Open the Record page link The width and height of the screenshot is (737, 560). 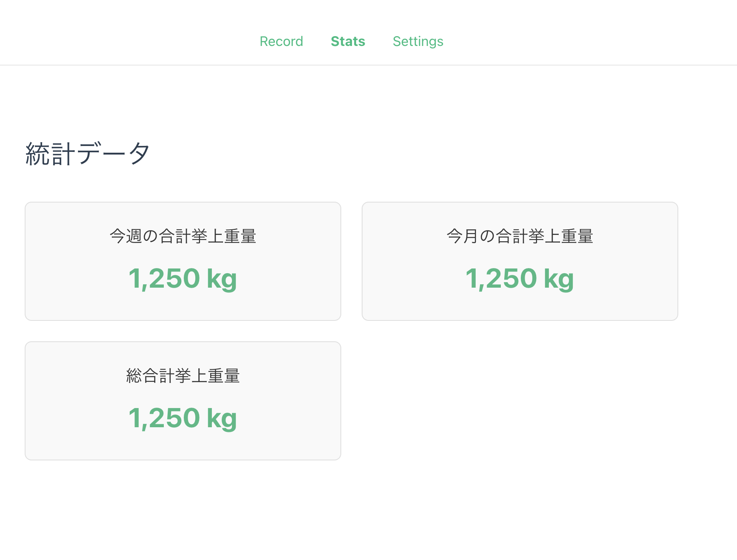coord(281,41)
